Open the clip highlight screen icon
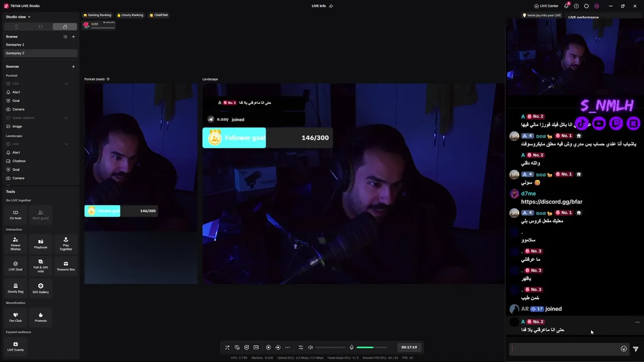 tap(256, 347)
